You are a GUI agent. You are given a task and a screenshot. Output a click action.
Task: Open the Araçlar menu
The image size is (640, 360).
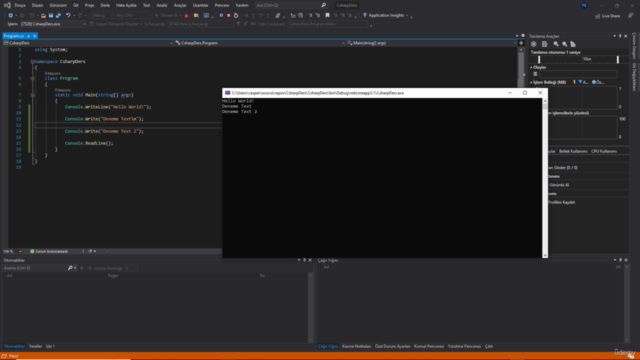coord(180,5)
